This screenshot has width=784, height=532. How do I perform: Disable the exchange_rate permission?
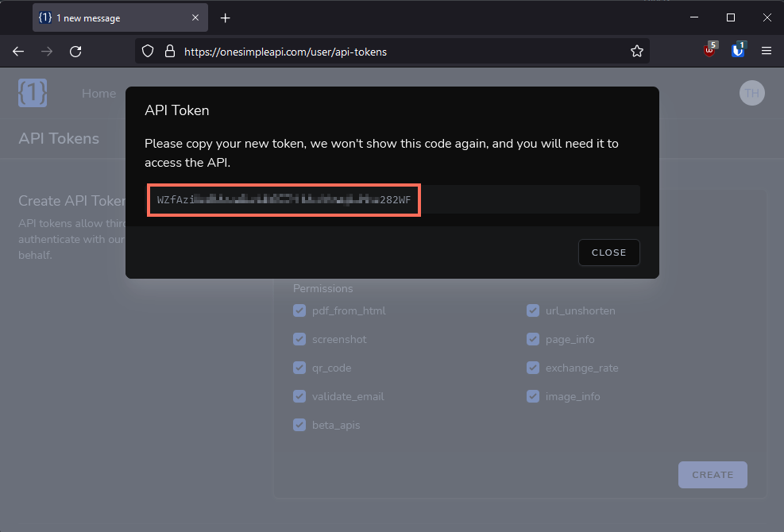pos(532,368)
